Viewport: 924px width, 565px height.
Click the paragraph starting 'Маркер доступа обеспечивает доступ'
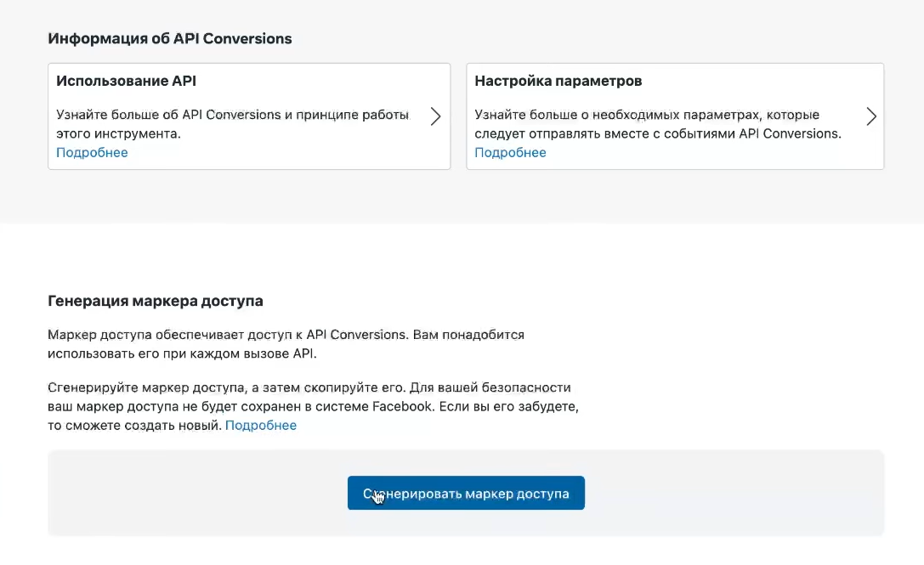286,344
